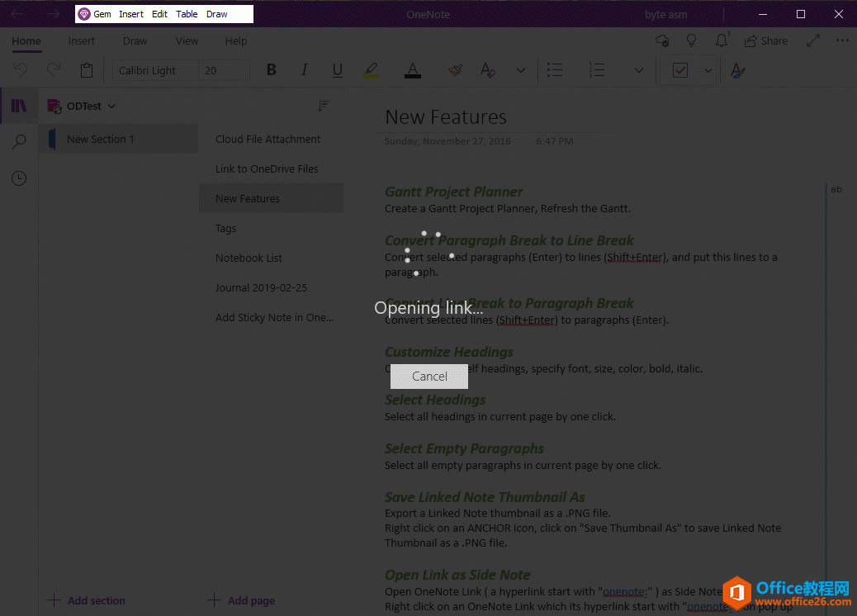Open Recent Notes via clock icon
857x616 pixels.
(x=18, y=178)
